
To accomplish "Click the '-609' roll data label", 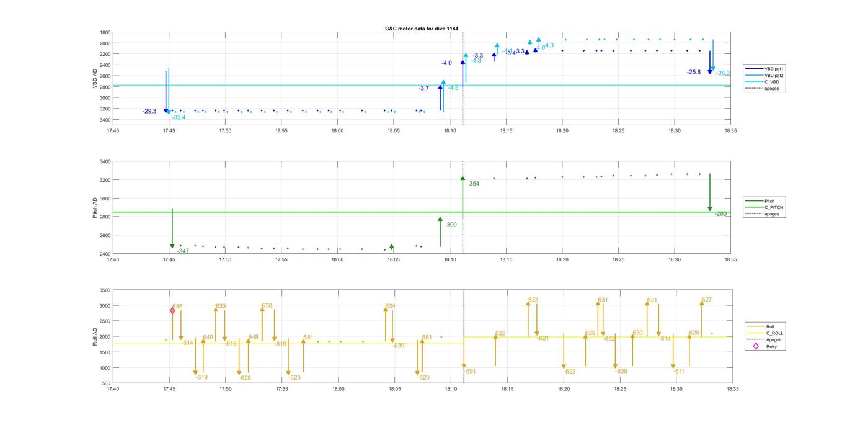I will pos(621,372).
